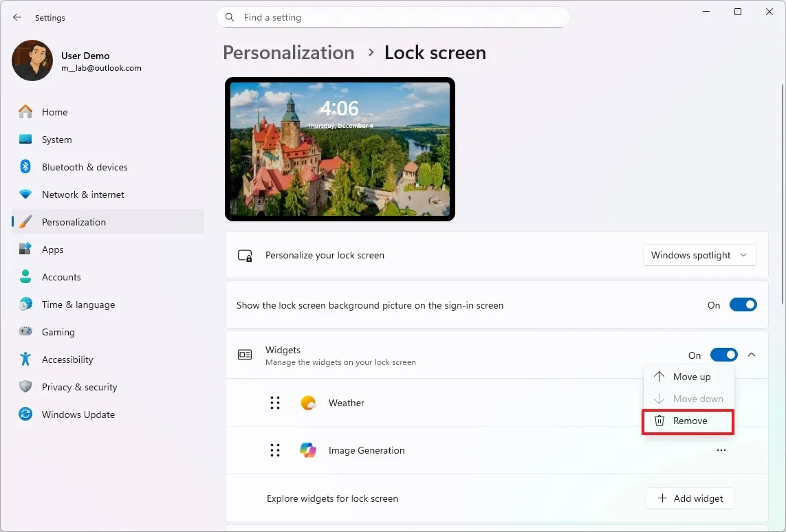Click the Bluetooth & devices icon
The height and width of the screenshot is (532, 786).
coord(25,166)
